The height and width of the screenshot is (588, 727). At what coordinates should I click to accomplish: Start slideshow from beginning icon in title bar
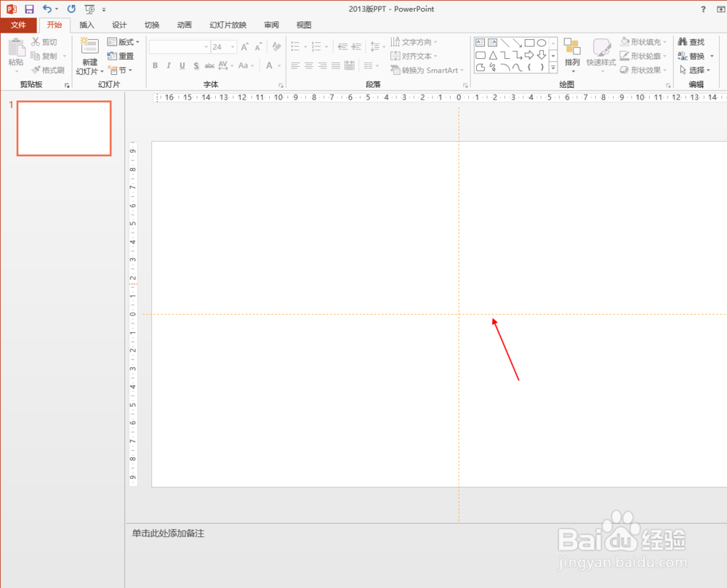[x=90, y=9]
